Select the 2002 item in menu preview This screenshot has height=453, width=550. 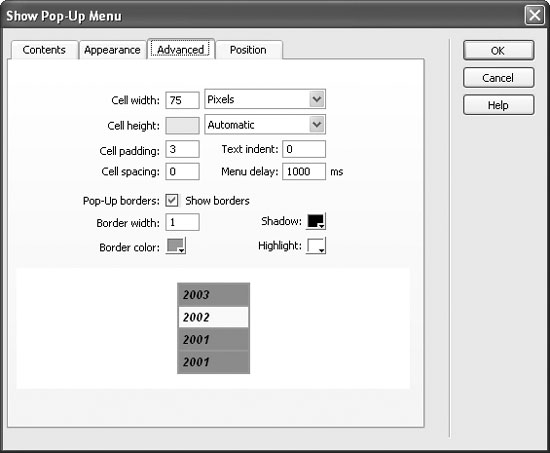point(213,317)
